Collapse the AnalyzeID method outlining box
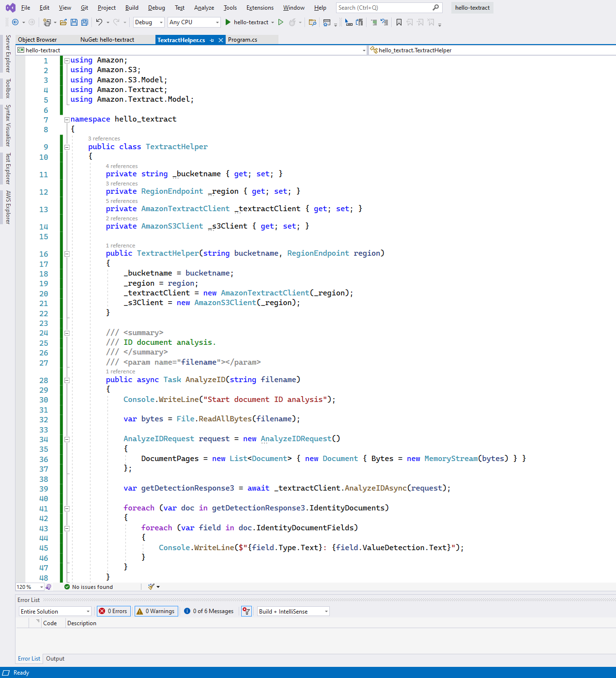The image size is (616, 678). [67, 380]
